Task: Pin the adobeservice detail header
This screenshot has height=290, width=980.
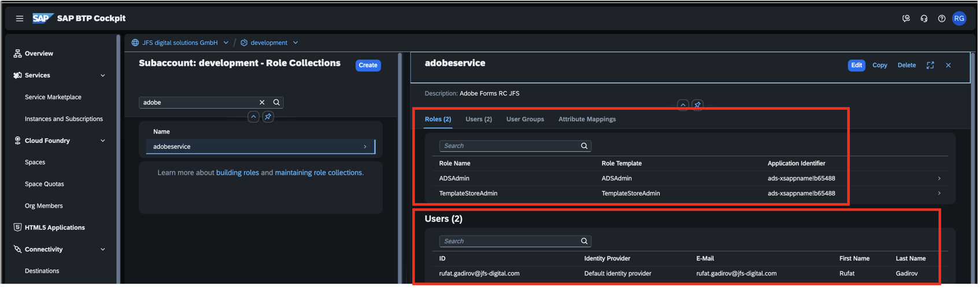Action: 697,105
